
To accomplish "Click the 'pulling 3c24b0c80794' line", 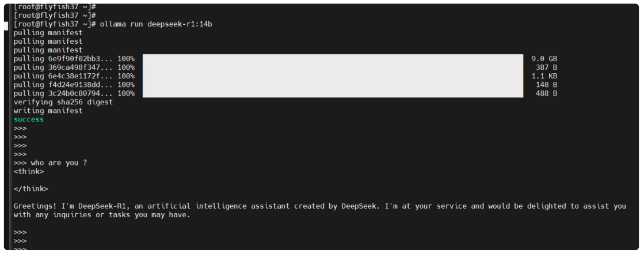I will pyautogui.click(x=74, y=93).
